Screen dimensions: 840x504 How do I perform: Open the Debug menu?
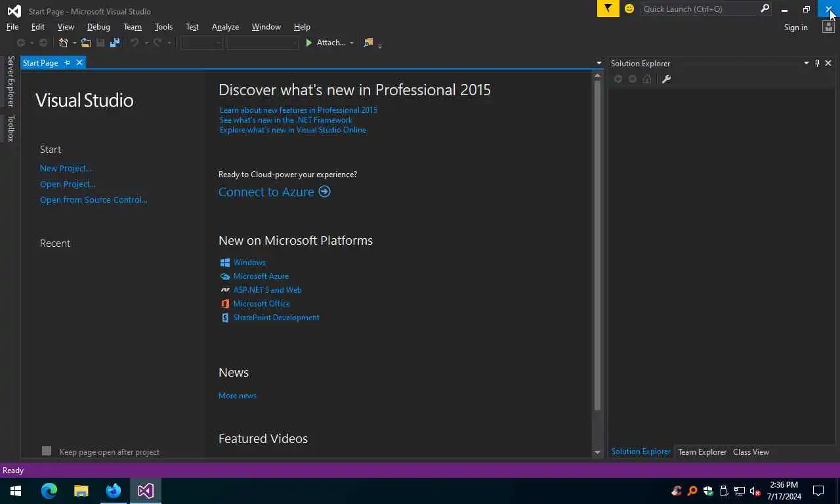click(x=98, y=27)
